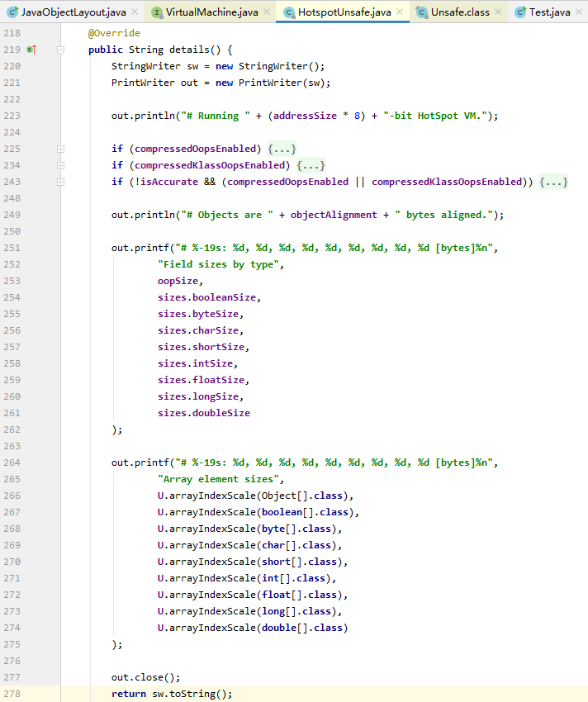Click the HotspotUnsafe.java class file icon

tap(289, 12)
